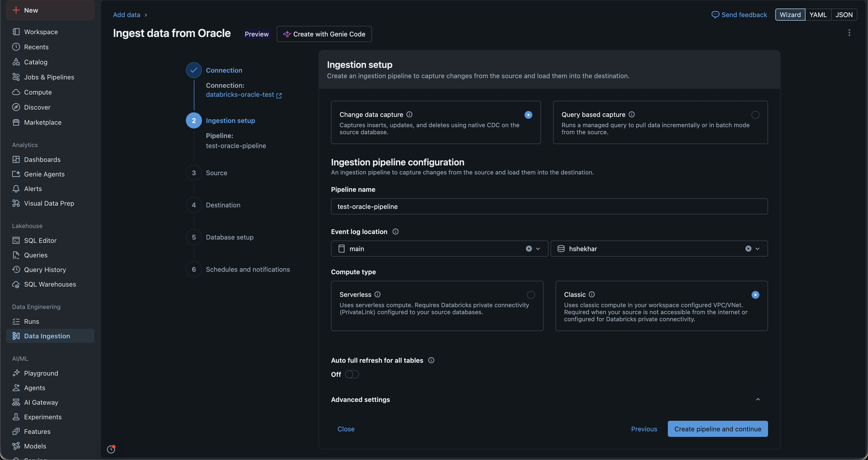Click the Ingestion setup step label
Viewport: 868px width, 460px height.
point(230,120)
